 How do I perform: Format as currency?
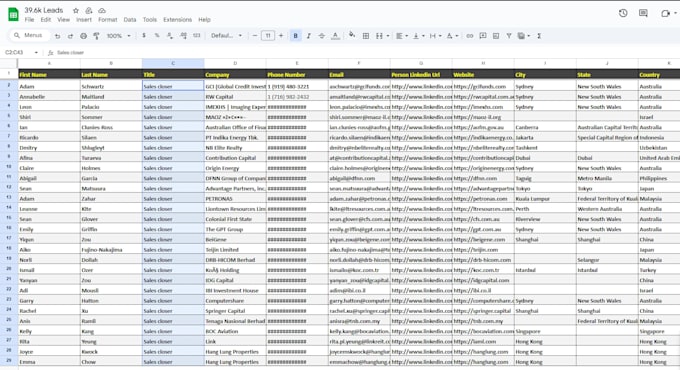pos(144,36)
